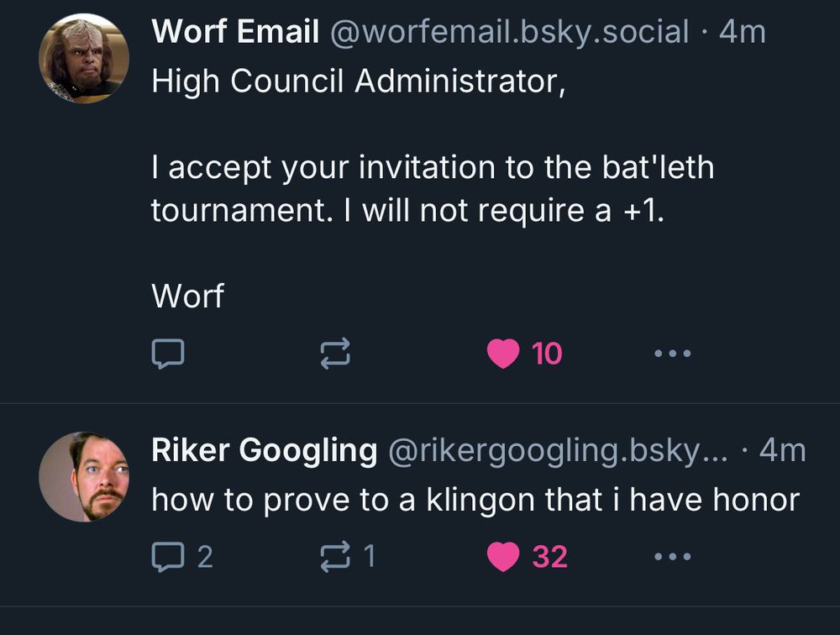Open Worf Email's profile link
840x635 pixels.
(x=234, y=32)
